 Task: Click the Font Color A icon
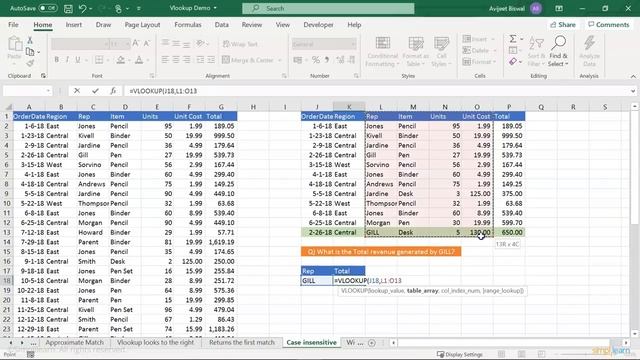[139, 60]
